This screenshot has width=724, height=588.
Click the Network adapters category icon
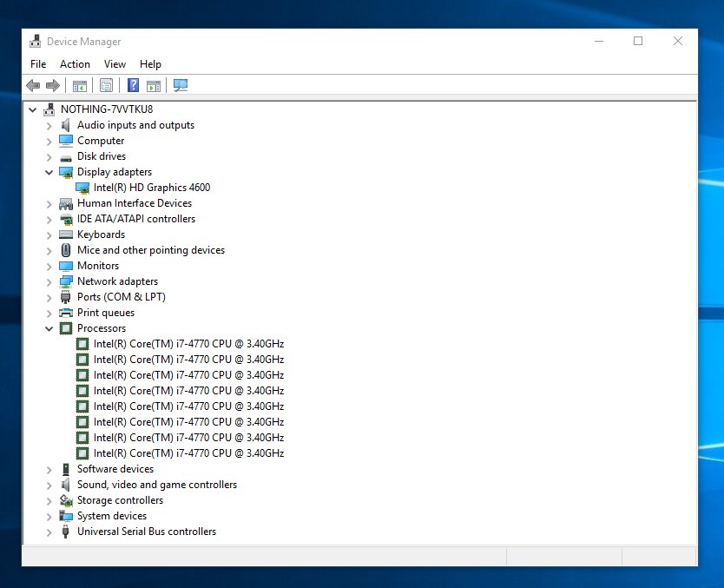65,281
